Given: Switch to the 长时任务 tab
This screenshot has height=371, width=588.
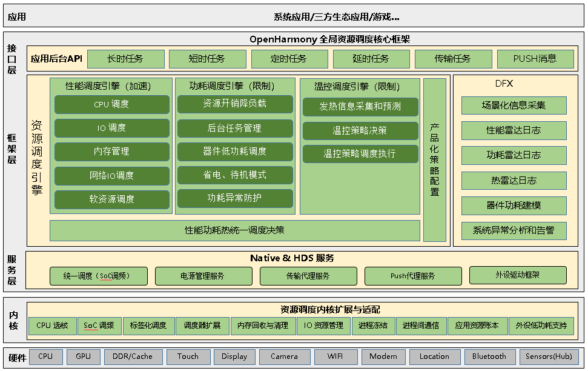Looking at the screenshot, I should (125, 59).
